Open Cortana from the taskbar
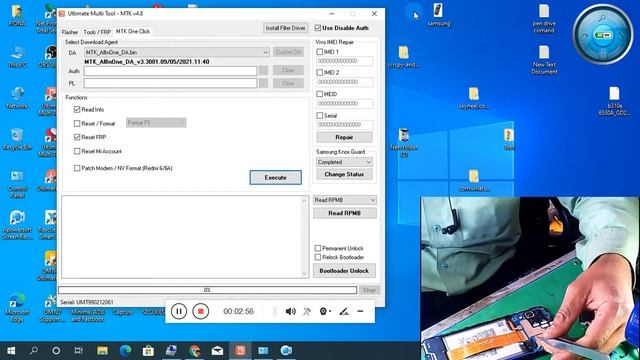This screenshot has width=640, height=360. click(56, 351)
